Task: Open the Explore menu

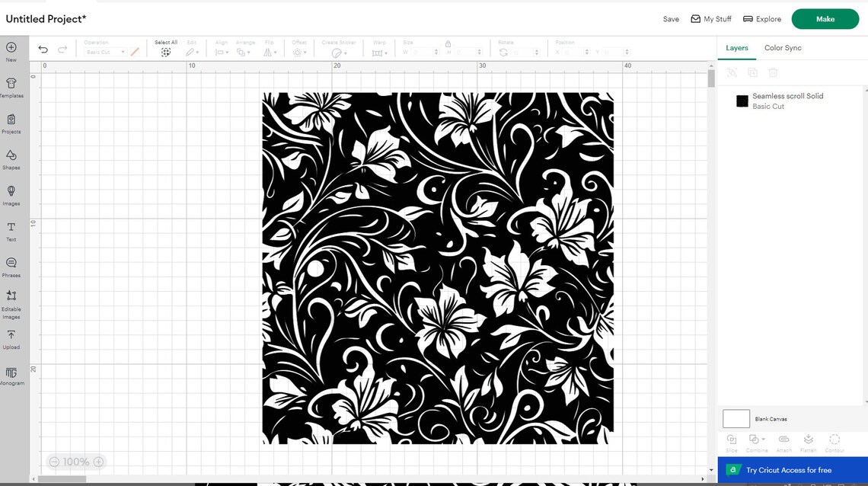Action: pos(761,18)
